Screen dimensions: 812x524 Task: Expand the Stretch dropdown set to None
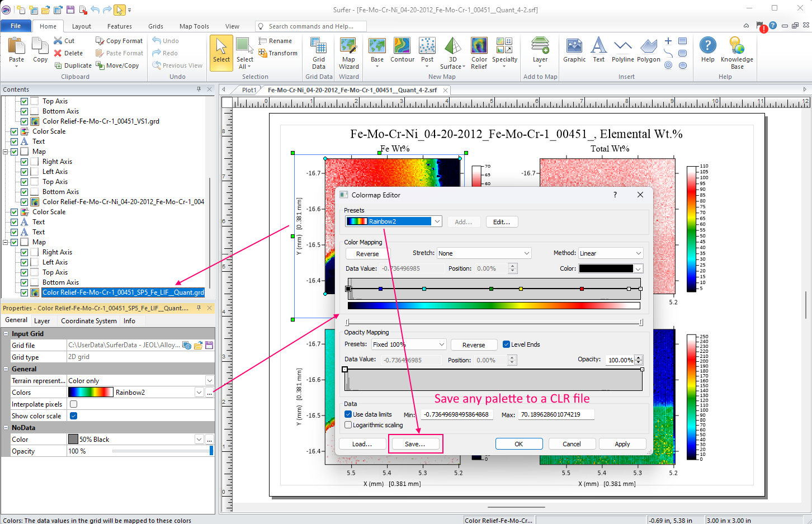point(484,253)
